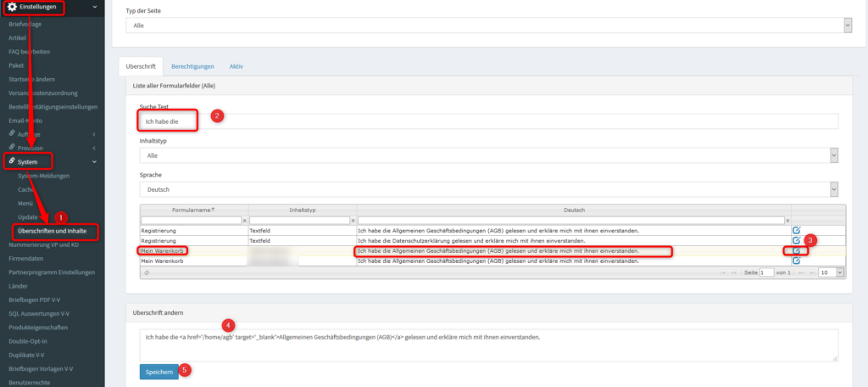Viewport: 868px width, 387px height.
Task: Clear the Deutsch column filter
Action: point(787,220)
